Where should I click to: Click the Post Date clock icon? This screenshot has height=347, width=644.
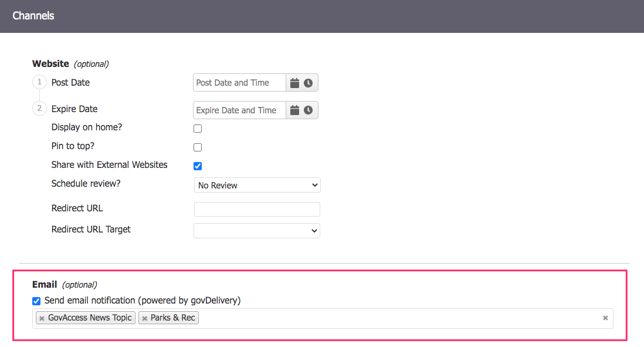pyautogui.click(x=308, y=83)
